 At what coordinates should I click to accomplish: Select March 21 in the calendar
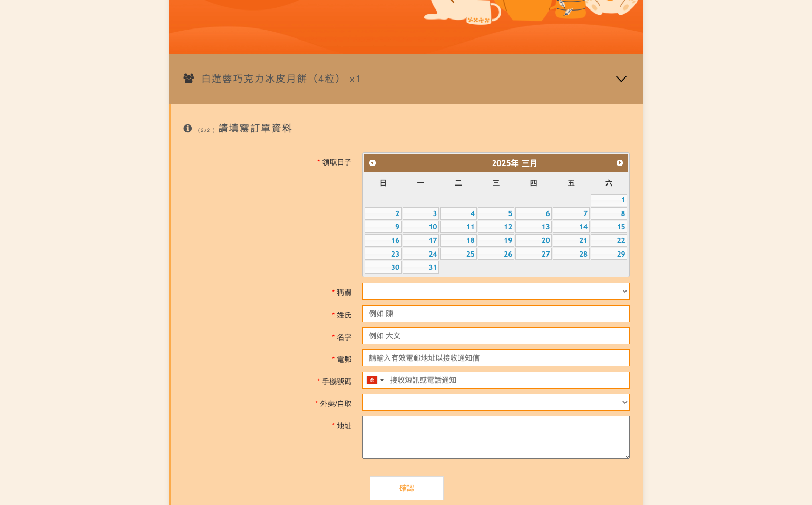coord(571,240)
